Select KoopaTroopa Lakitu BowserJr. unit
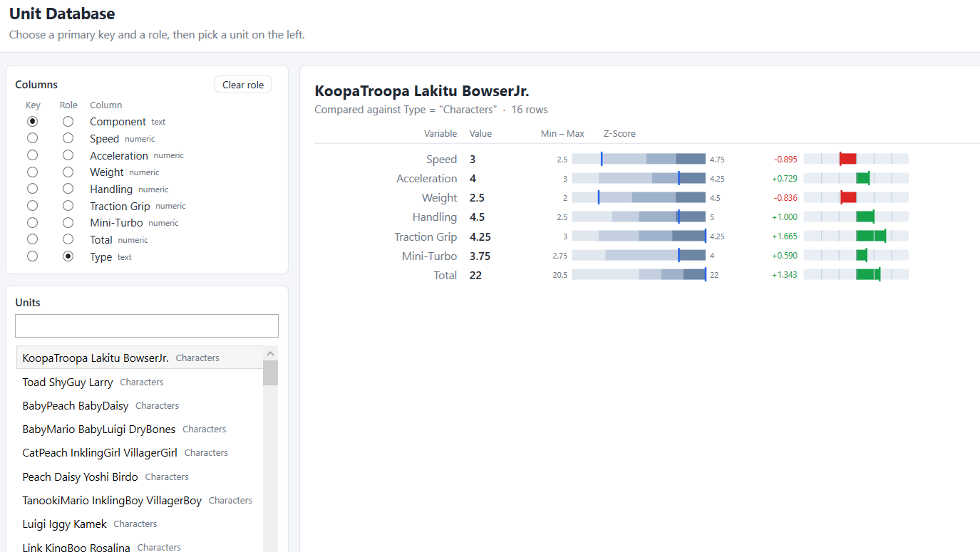Image resolution: width=980 pixels, height=552 pixels. pyautogui.click(x=140, y=358)
